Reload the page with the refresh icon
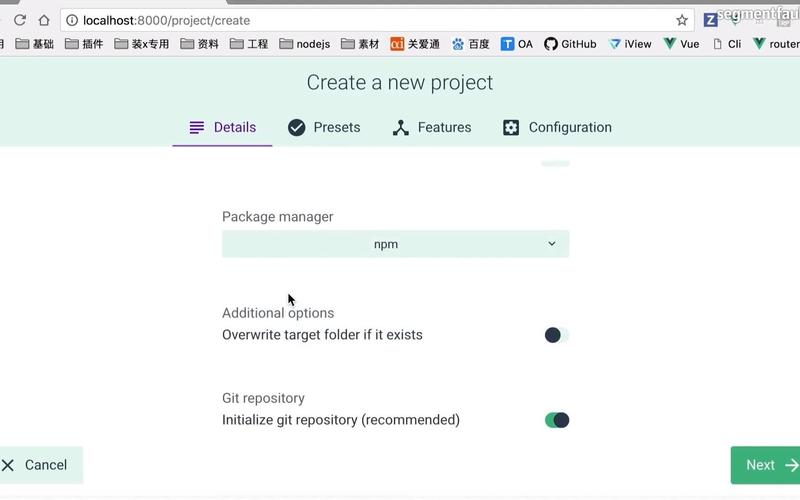Viewport: 800px width, 500px height. 20,20
